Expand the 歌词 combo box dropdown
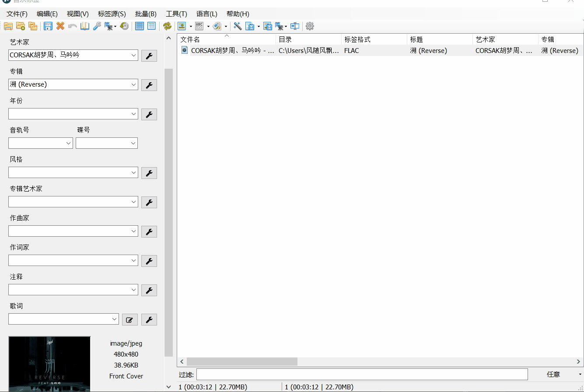584x392 pixels. pyautogui.click(x=115, y=319)
